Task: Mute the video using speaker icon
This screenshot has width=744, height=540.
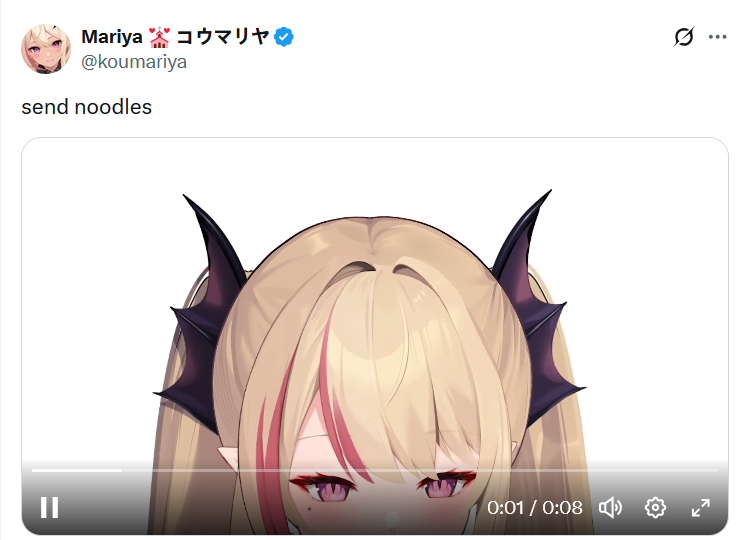Action: click(x=610, y=508)
